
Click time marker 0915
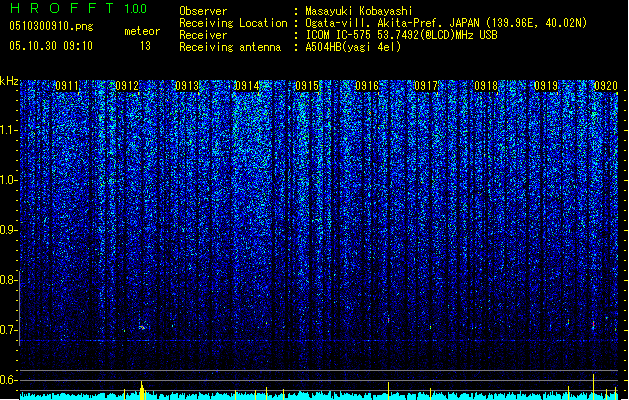pos(307,86)
